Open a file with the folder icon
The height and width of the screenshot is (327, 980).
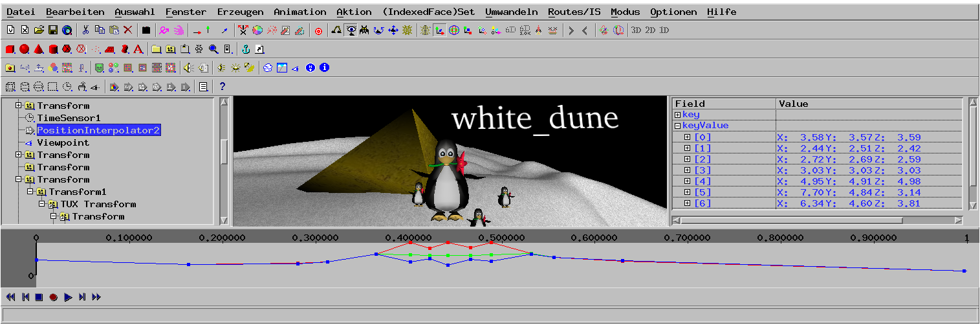click(x=39, y=30)
